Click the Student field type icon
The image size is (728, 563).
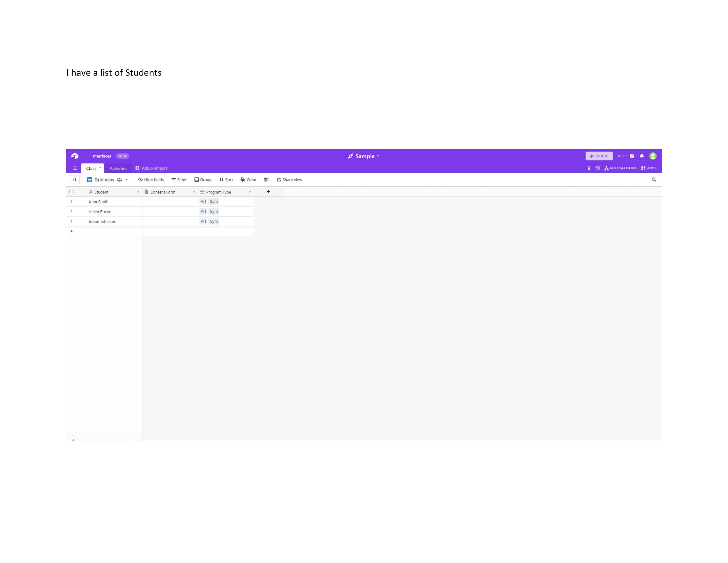point(91,192)
